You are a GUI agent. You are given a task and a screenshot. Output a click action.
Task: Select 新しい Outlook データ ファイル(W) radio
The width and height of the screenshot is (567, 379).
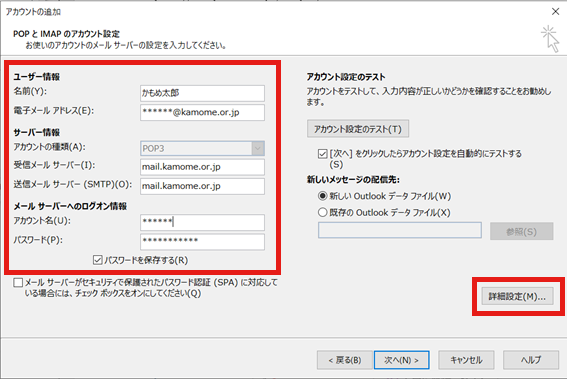(322, 196)
